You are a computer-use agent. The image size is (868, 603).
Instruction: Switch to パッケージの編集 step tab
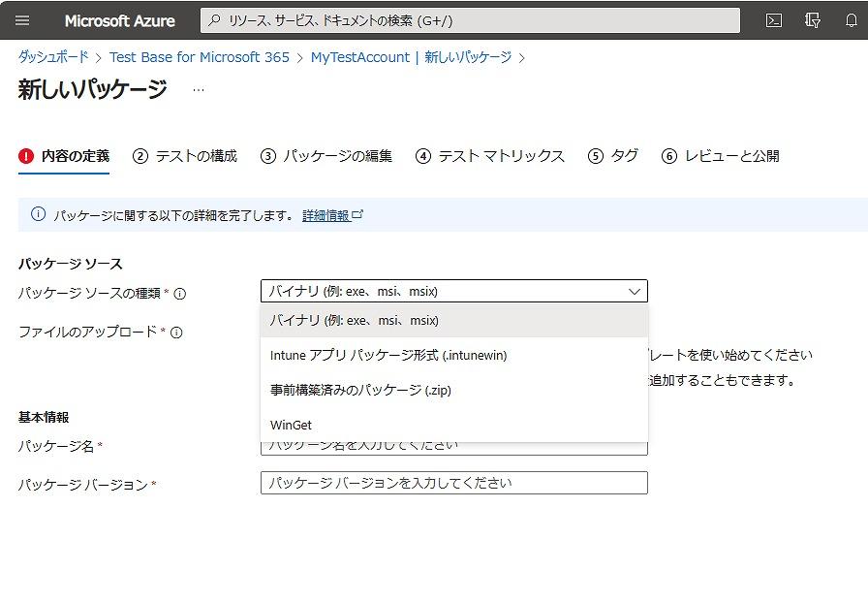326,156
